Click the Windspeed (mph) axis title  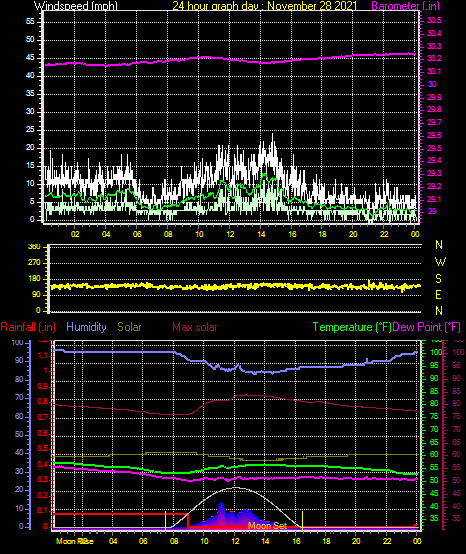[x=75, y=6]
